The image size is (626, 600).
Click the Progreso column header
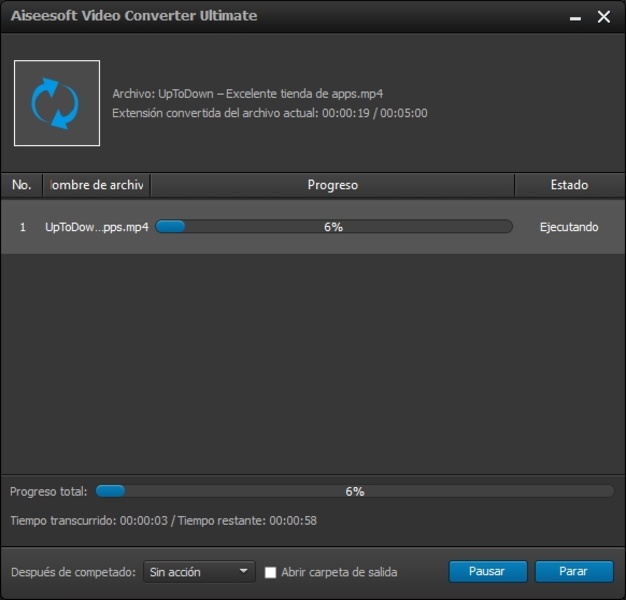pos(333,185)
